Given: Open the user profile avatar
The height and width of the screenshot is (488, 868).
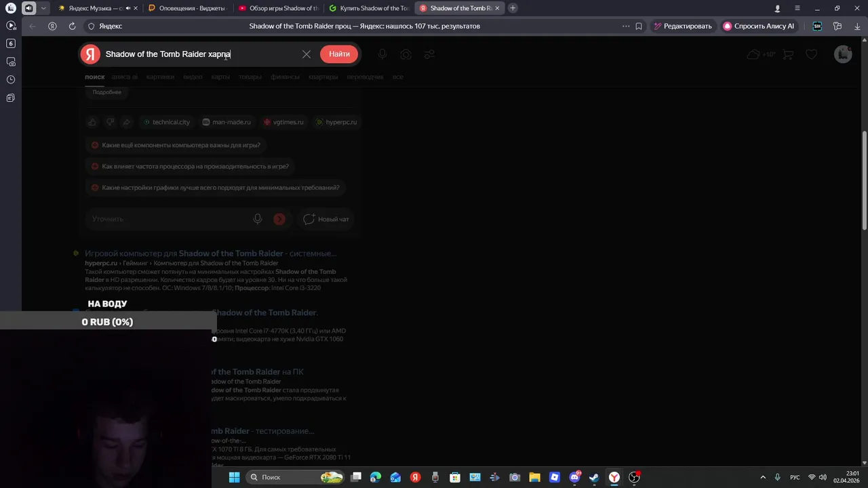Looking at the screenshot, I should (843, 54).
